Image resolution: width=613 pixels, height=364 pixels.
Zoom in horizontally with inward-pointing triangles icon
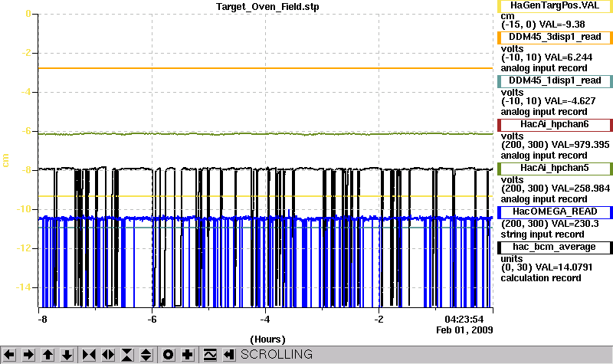(89, 355)
